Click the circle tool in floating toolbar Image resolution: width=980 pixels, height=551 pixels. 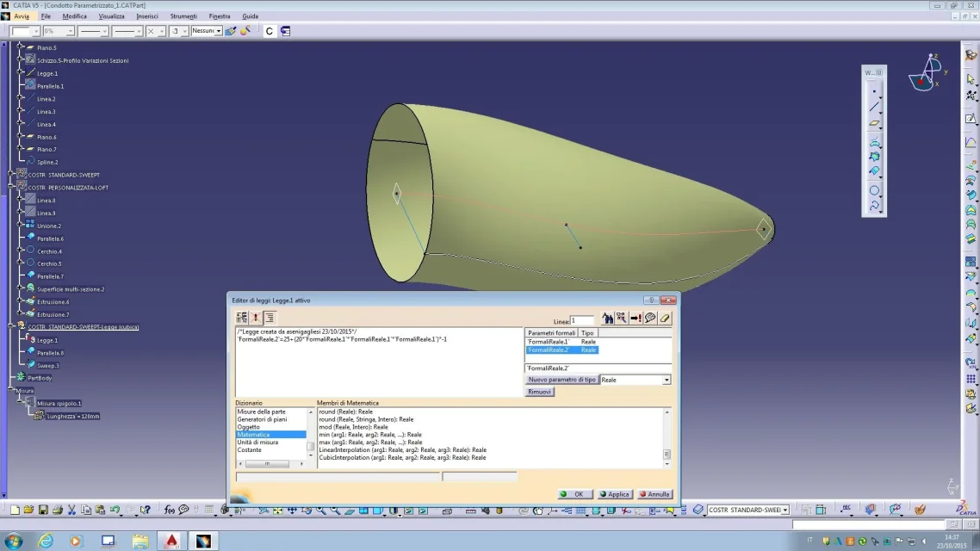875,190
